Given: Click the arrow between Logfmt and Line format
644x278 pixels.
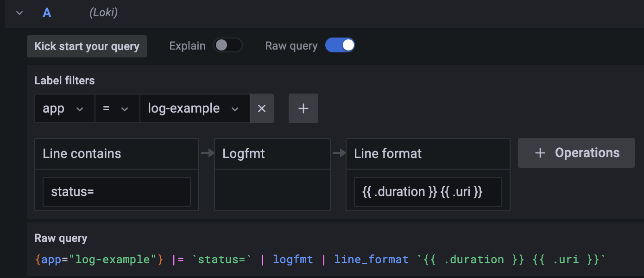Looking at the screenshot, I should 338,153.
